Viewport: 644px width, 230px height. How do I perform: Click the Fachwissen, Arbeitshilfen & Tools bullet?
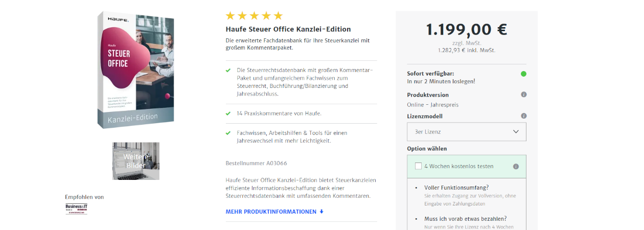click(x=292, y=136)
